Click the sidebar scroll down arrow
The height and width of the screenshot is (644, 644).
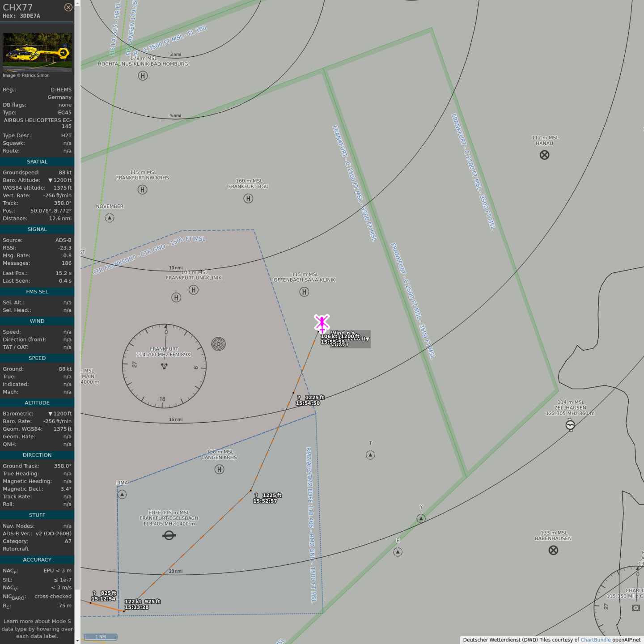tap(77, 640)
